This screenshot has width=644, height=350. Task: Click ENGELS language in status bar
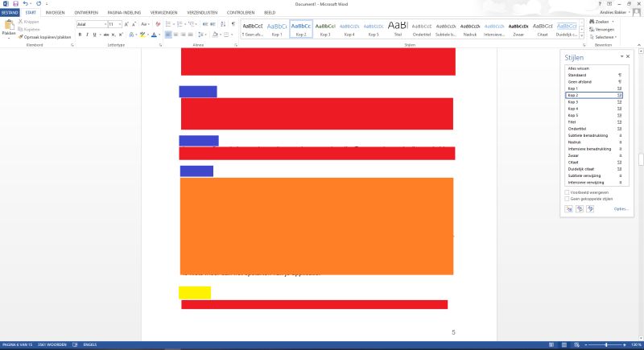pyautogui.click(x=90, y=344)
